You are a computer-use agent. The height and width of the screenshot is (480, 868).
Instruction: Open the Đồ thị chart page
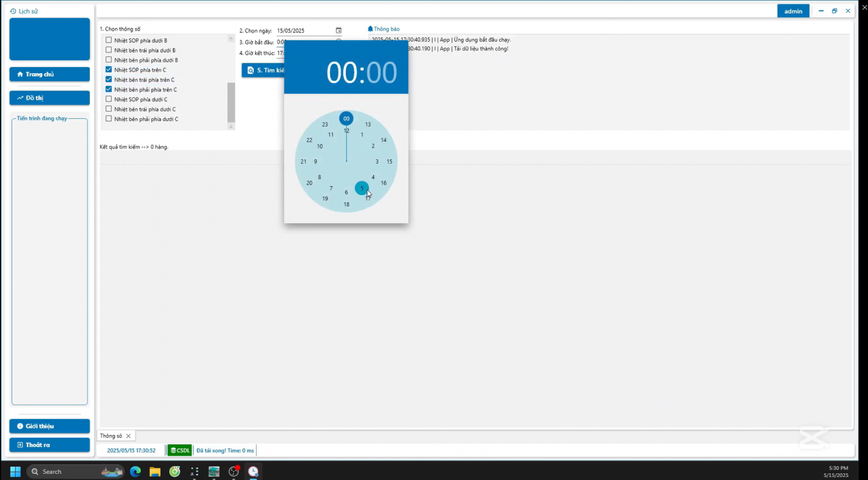coord(49,98)
